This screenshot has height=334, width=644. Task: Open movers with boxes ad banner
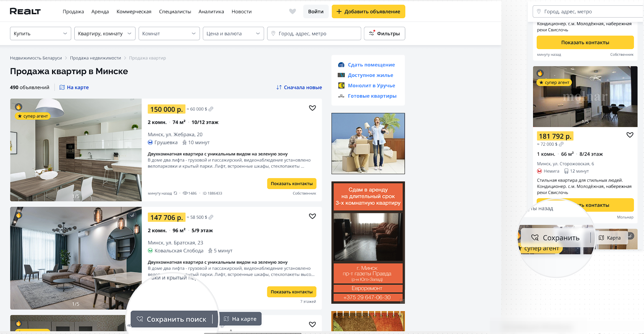click(x=368, y=143)
